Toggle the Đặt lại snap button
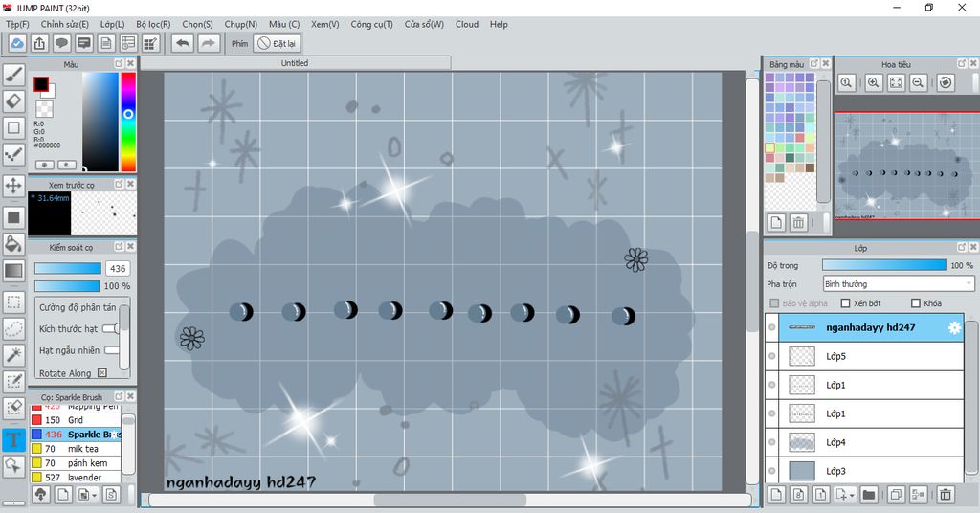Image resolution: width=980 pixels, height=513 pixels. pos(277,44)
